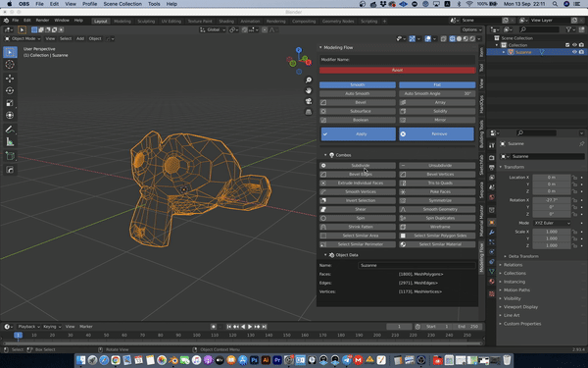Image resolution: width=588 pixels, height=368 pixels.
Task: Lock Location X with padlock icon
Action: click(x=574, y=178)
